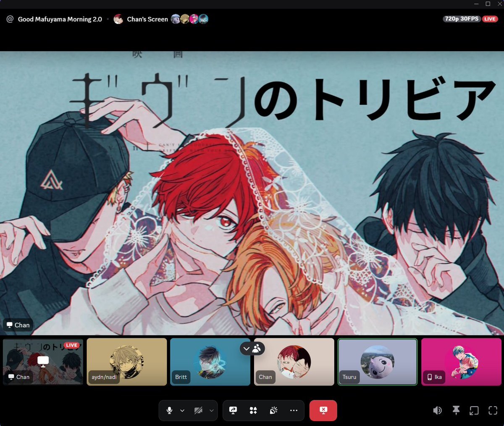
Task: Click the Chan label on main stream
Action: (x=18, y=325)
